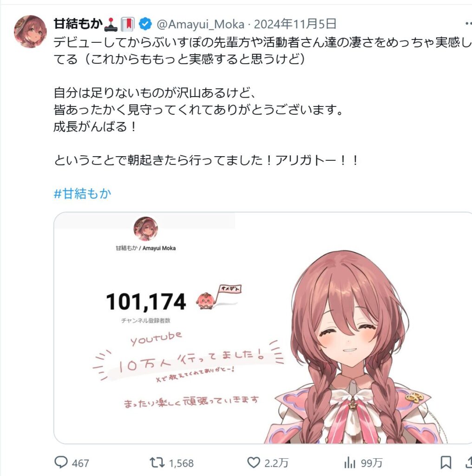
Task: Click the blue verified badge
Action: click(x=145, y=24)
